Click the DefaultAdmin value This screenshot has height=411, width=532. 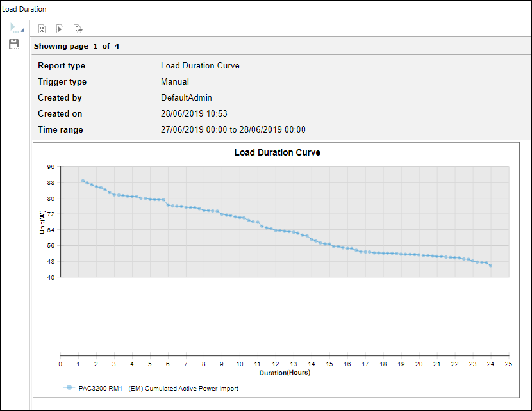[186, 98]
